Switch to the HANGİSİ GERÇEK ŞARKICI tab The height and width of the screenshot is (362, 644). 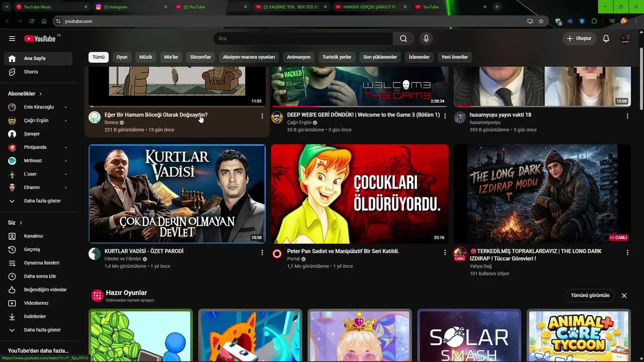click(x=371, y=7)
